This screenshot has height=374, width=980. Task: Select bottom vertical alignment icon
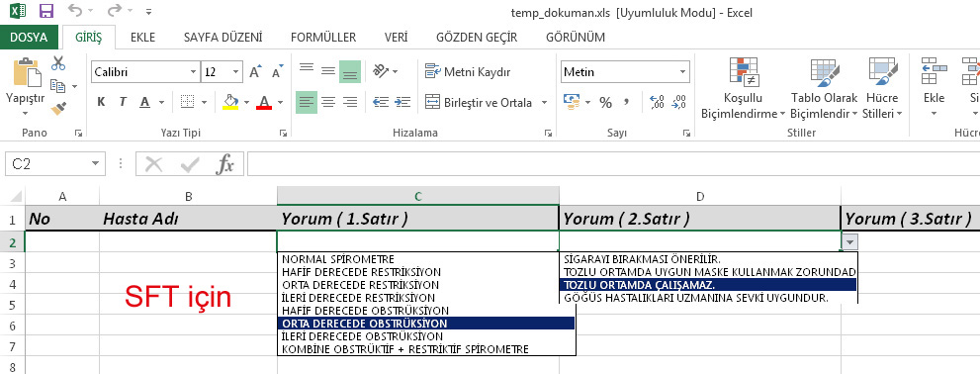point(350,71)
